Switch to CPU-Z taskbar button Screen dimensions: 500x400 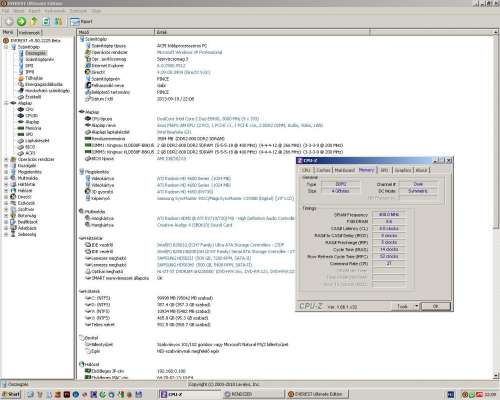pos(190,394)
